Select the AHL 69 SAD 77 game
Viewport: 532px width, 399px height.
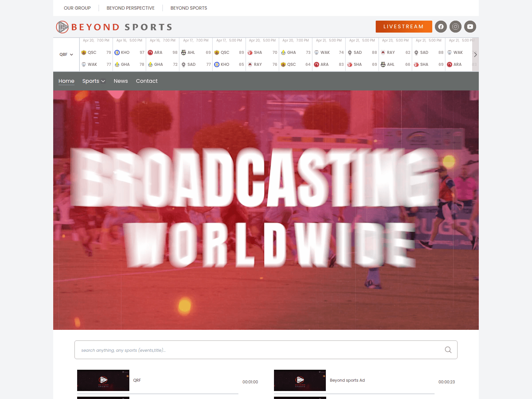[196, 55]
